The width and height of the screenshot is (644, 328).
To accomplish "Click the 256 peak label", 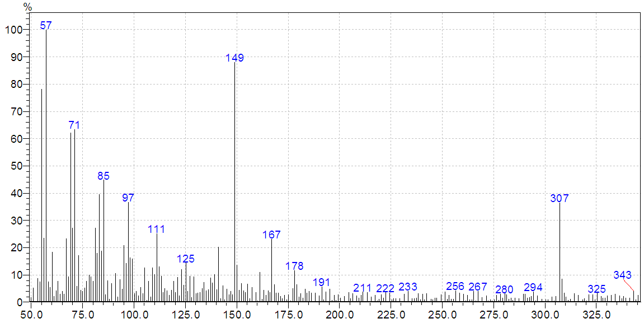I will [x=455, y=286].
